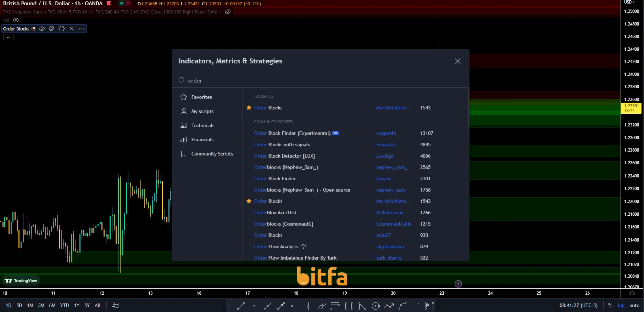Open the time zone menu showing 08:41:27 (UTC-5)
This screenshot has height=312, width=644.
pos(578,305)
